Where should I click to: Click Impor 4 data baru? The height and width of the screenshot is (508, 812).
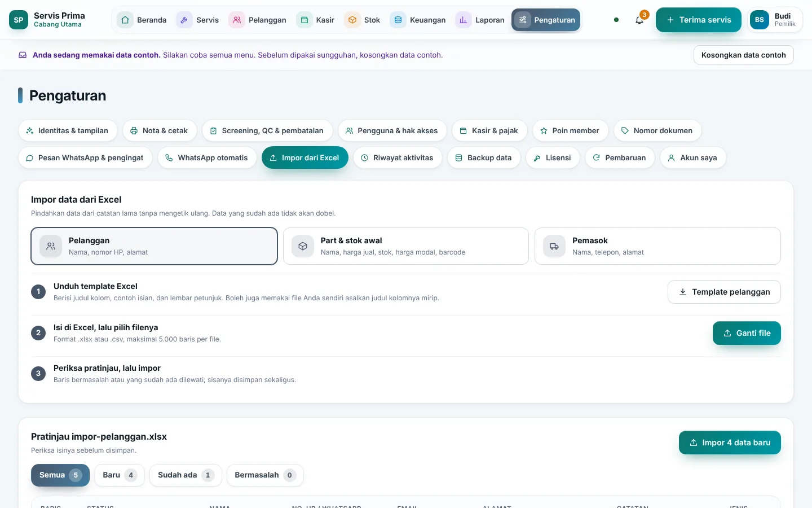pos(730,443)
